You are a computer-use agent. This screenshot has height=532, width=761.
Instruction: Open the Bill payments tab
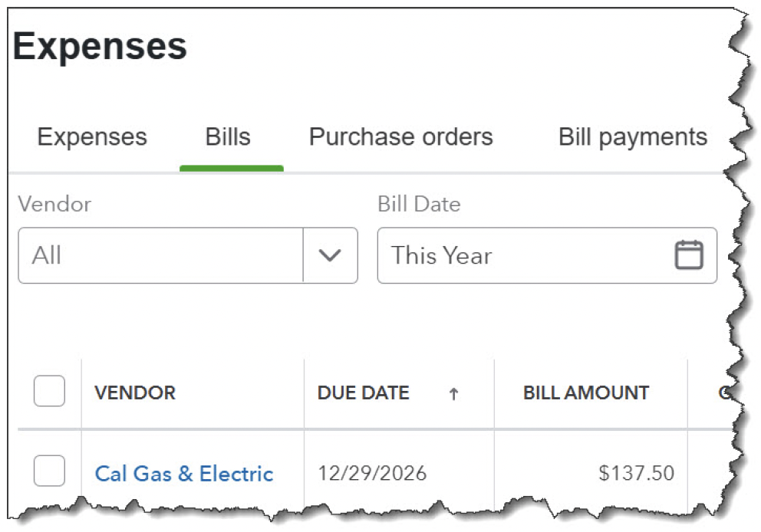click(x=632, y=138)
